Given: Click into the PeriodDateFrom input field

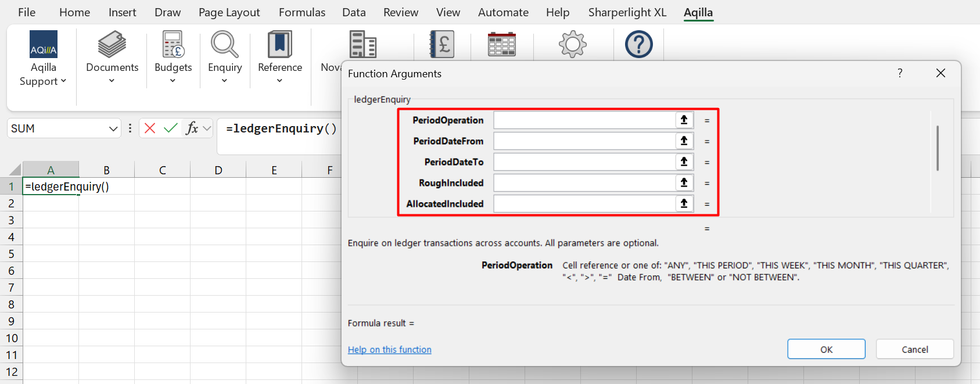Looking at the screenshot, I should 584,141.
